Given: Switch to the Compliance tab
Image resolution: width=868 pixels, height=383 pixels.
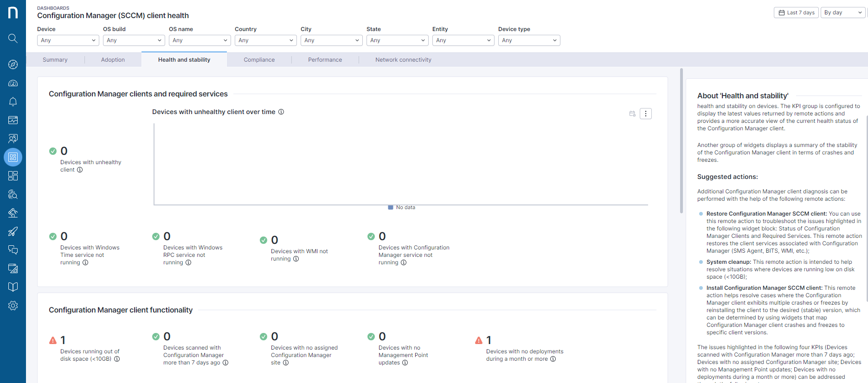Looking at the screenshot, I should coord(259,60).
